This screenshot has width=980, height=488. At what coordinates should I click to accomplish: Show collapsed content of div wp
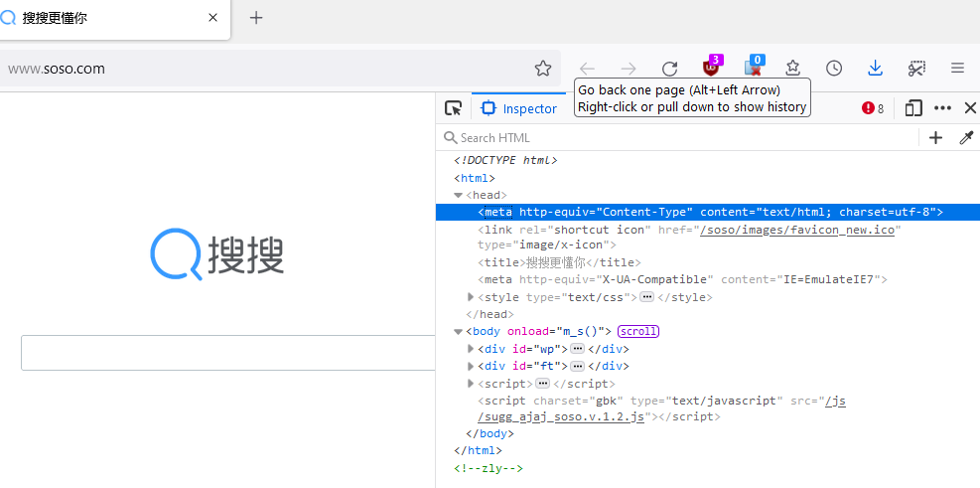tap(578, 349)
